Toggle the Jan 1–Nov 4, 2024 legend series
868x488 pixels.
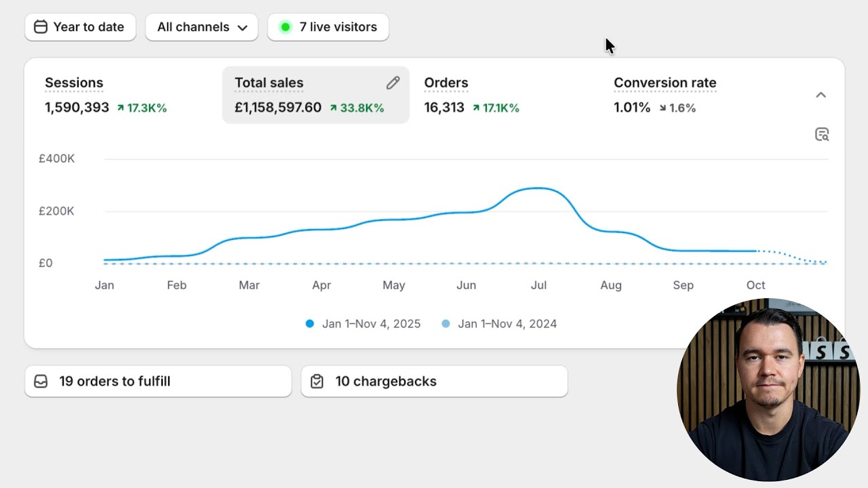(499, 324)
